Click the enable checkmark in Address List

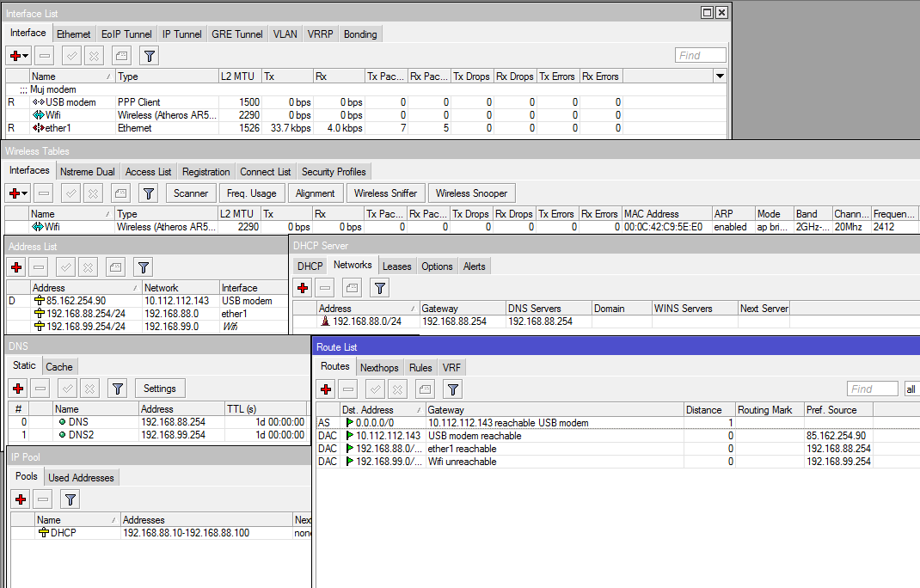pos(65,267)
